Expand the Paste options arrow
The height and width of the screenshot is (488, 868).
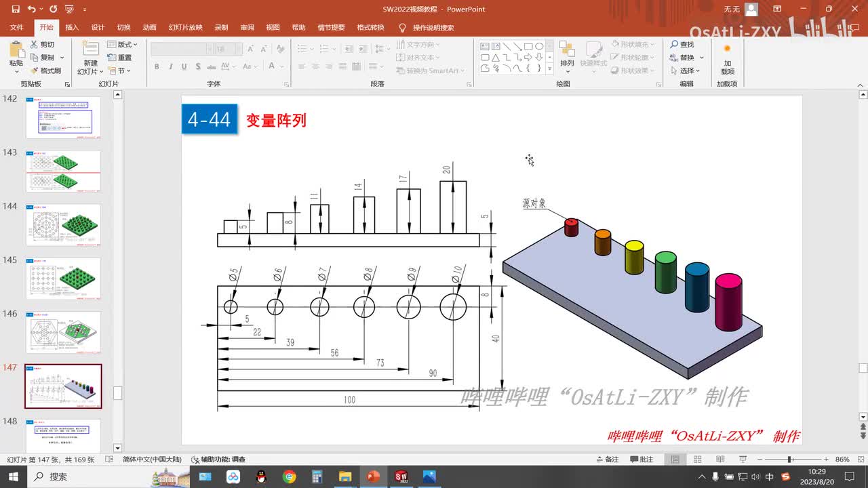click(x=16, y=71)
